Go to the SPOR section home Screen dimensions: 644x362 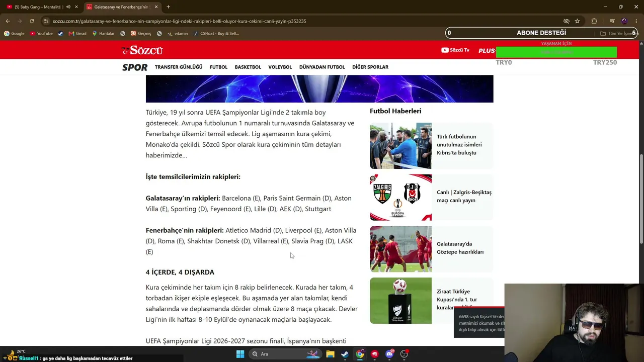click(x=135, y=67)
